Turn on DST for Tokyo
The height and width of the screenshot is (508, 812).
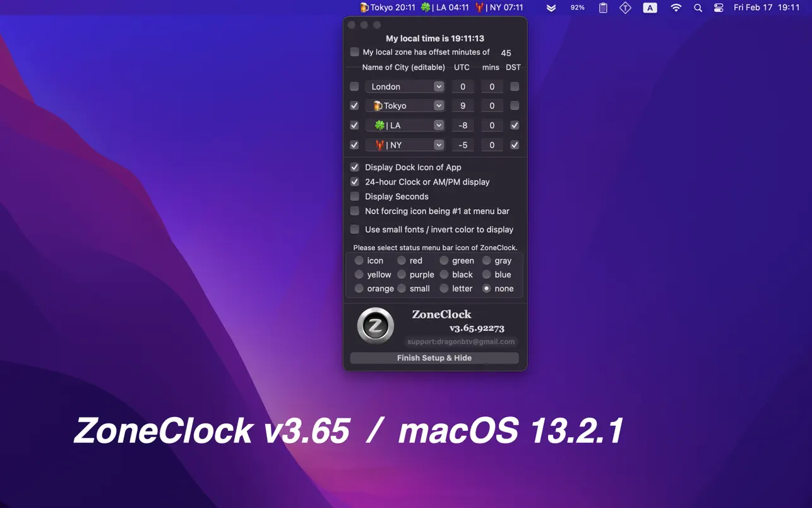(x=515, y=106)
